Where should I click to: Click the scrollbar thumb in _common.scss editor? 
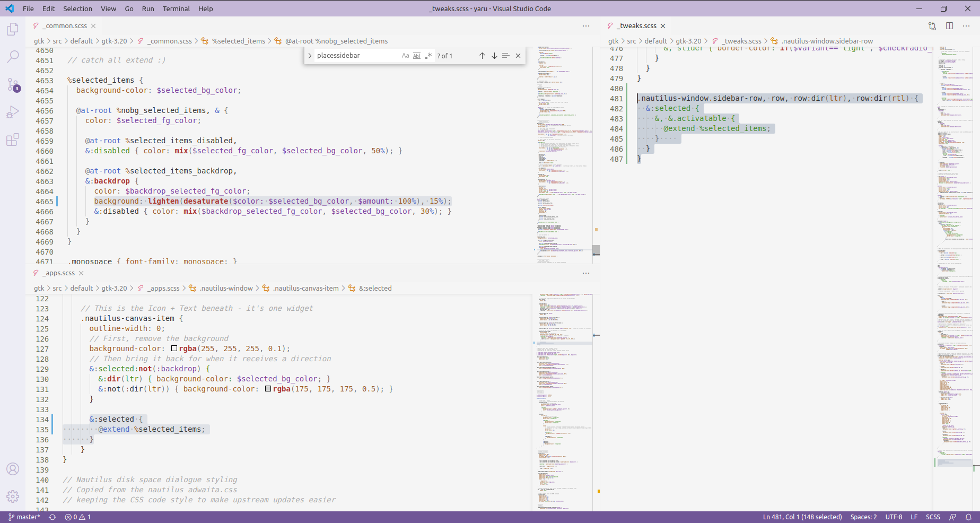point(596,250)
